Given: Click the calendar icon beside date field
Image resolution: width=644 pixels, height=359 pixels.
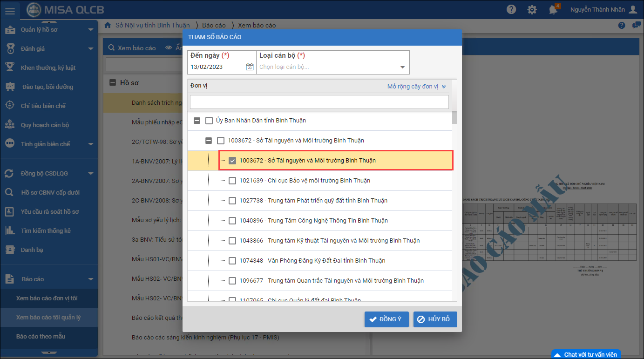Looking at the screenshot, I should click(x=250, y=67).
